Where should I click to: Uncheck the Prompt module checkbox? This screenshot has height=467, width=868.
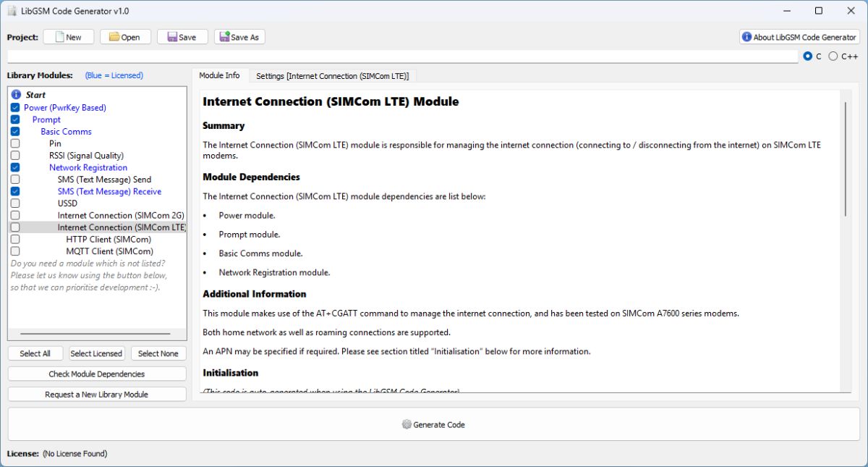pos(15,119)
